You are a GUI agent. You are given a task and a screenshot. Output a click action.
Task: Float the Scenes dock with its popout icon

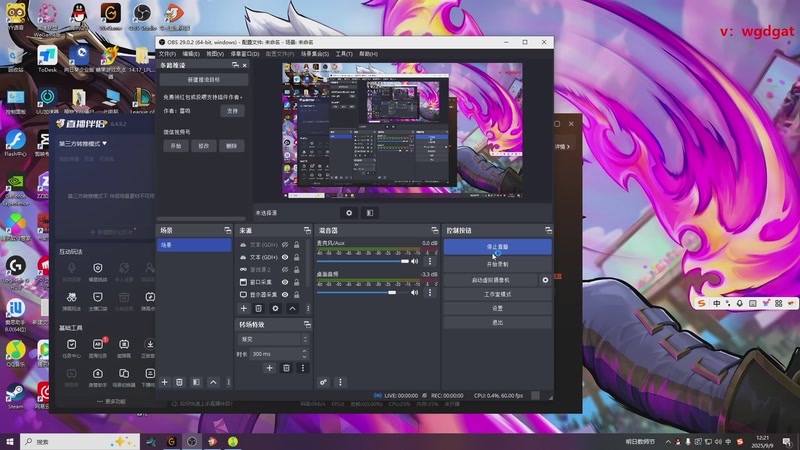228,231
